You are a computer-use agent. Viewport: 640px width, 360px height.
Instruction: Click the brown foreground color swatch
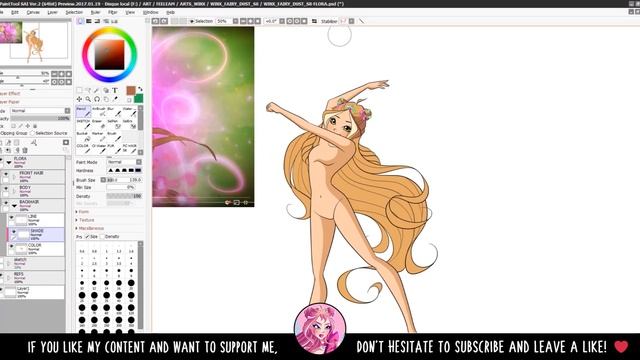[131, 90]
